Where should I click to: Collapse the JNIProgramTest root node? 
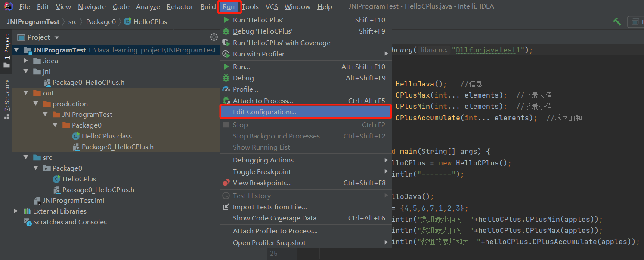(x=16, y=50)
